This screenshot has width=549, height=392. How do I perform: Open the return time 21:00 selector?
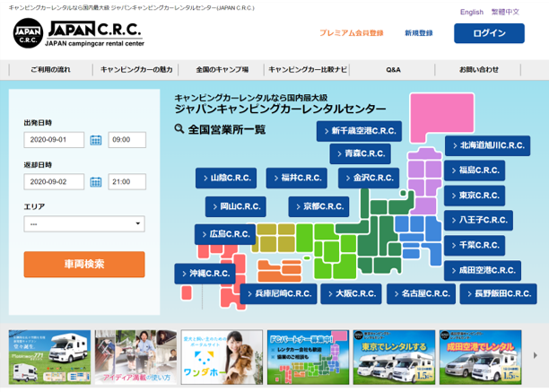coord(126,182)
